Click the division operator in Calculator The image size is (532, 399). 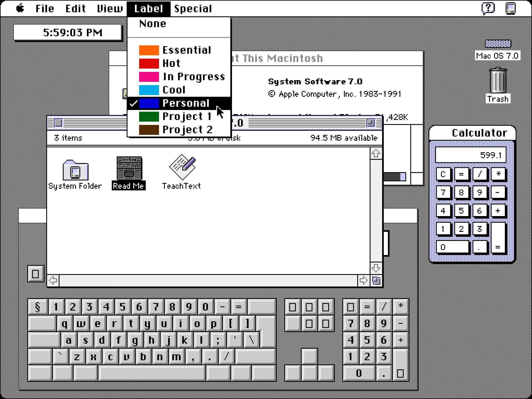click(479, 175)
